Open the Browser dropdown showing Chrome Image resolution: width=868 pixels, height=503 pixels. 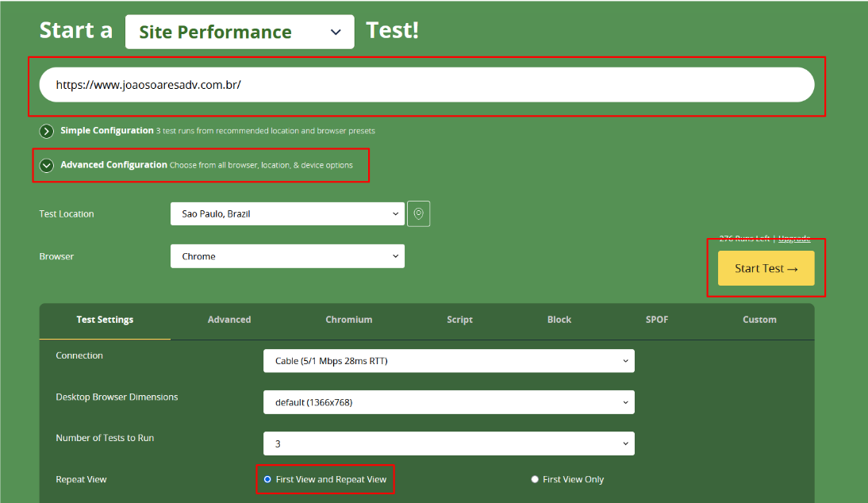[287, 256]
